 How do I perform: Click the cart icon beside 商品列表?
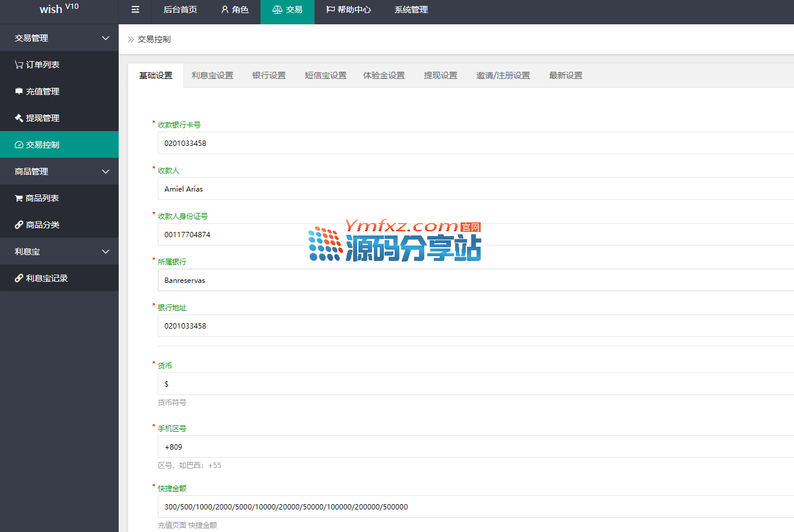click(19, 198)
